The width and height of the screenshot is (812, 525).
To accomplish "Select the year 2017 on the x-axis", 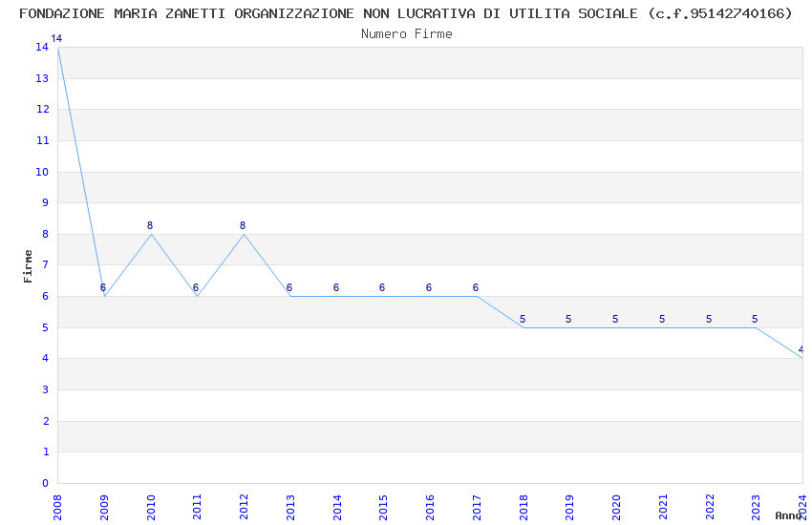I will point(477,507).
